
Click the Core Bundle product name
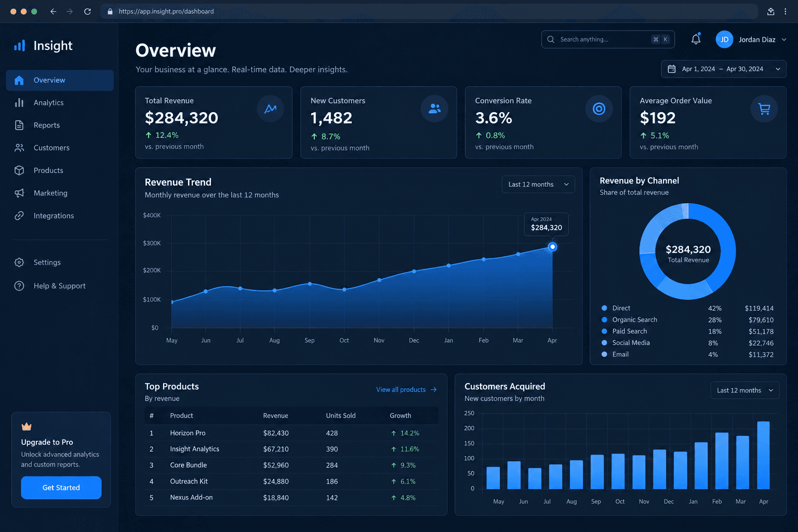pyautogui.click(x=189, y=465)
